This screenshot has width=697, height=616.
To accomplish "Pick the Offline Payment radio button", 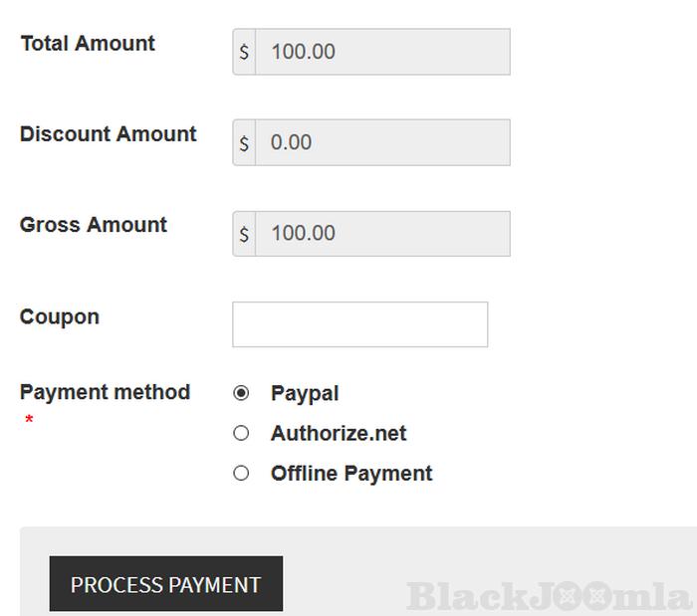I will coord(241,473).
